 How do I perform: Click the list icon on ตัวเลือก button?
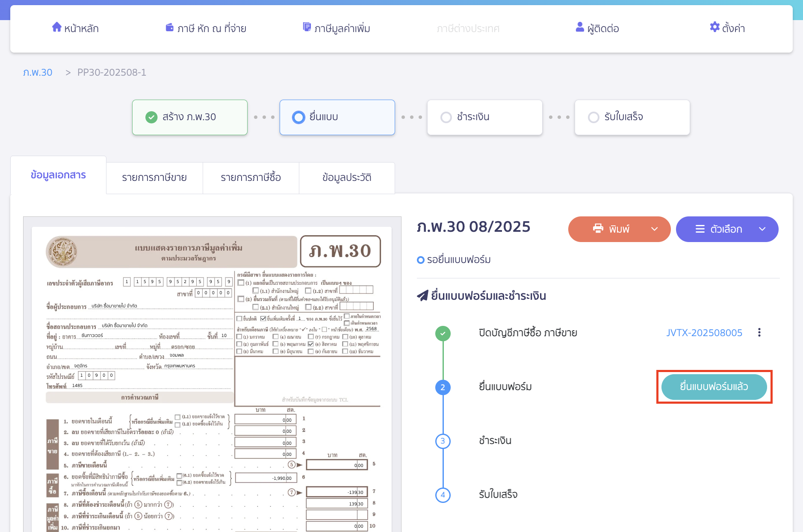tap(700, 229)
